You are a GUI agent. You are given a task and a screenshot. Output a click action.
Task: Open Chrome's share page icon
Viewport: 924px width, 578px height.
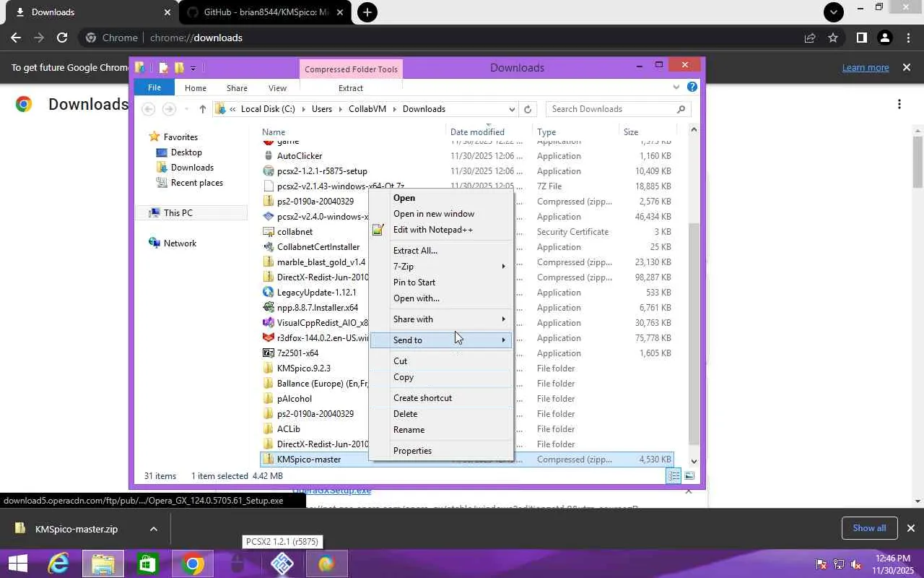pos(810,38)
